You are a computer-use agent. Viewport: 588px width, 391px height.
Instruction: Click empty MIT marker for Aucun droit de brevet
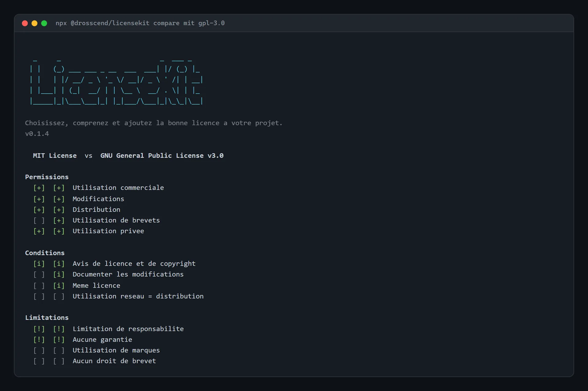[x=39, y=361]
